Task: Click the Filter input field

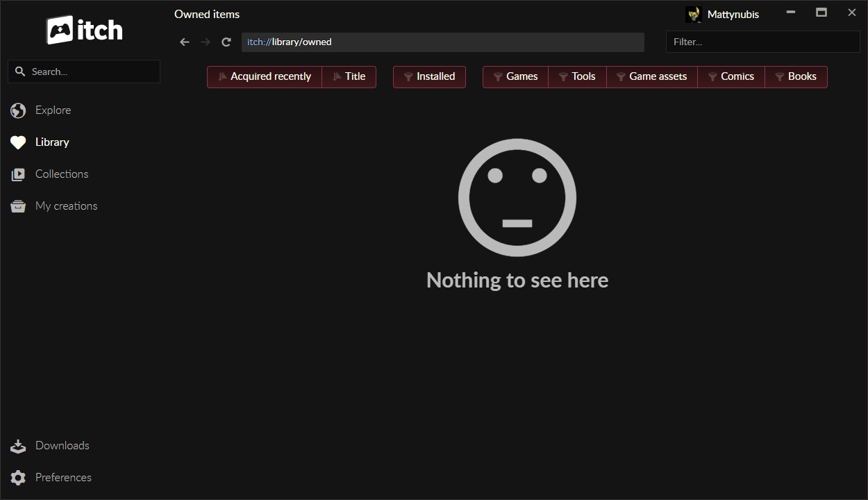Action: [763, 42]
